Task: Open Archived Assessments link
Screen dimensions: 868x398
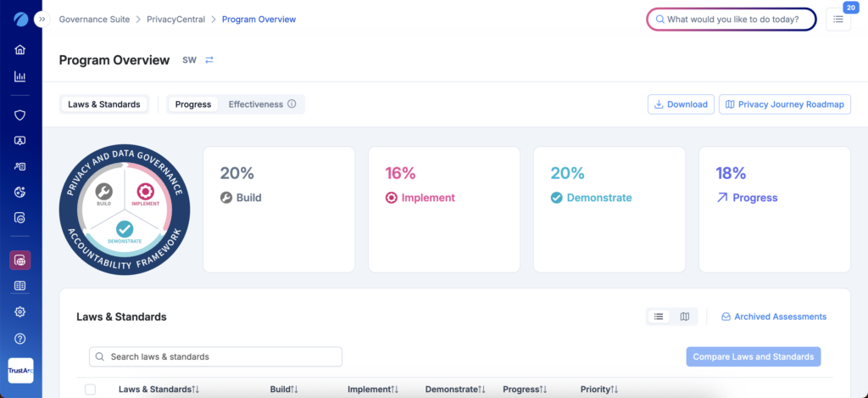Action: (x=774, y=317)
